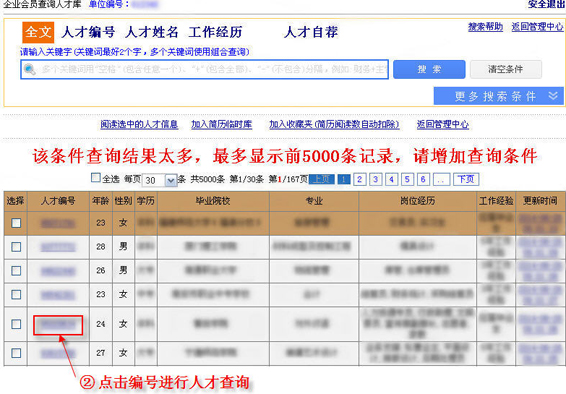
Task: Select the 全文 search tab
Action: tap(38, 32)
